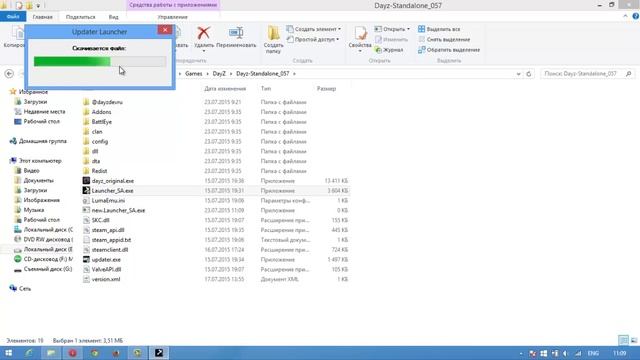Switch to the Главная ribbon tab
The image size is (640, 360).
pos(42,17)
